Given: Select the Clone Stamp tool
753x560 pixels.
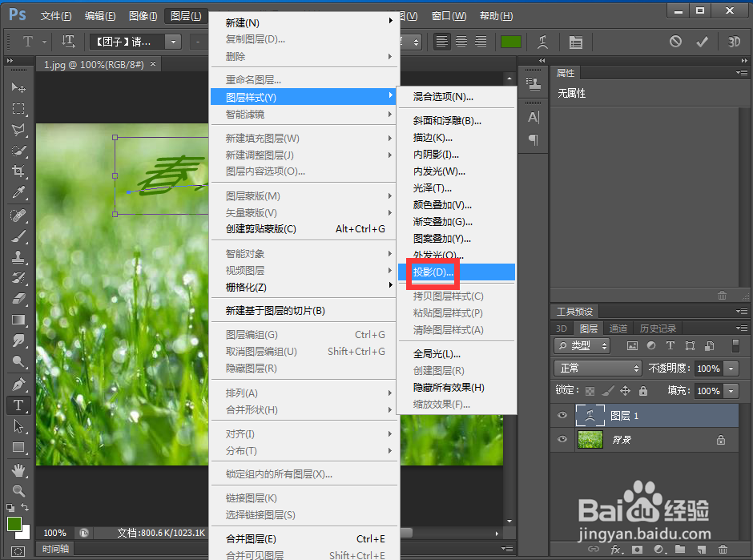Looking at the screenshot, I should tap(18, 257).
